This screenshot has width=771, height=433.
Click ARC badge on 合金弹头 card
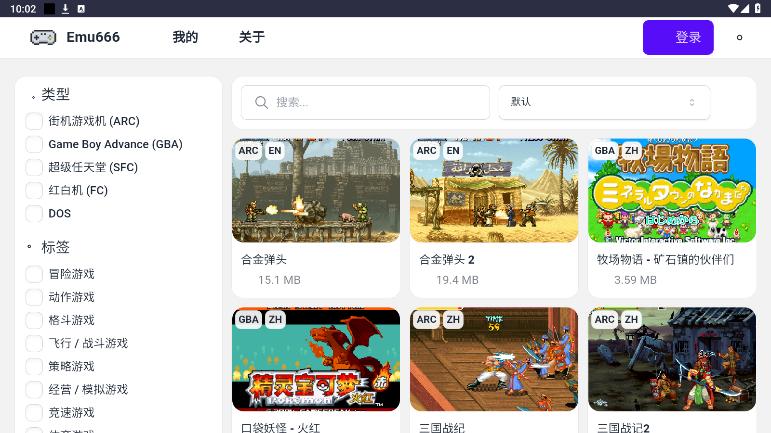(248, 150)
